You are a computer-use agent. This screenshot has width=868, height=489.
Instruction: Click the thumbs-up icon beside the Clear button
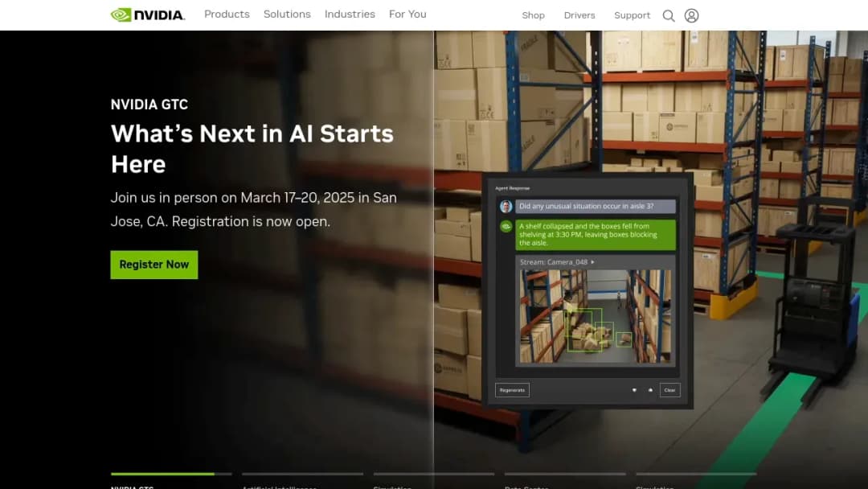(x=650, y=390)
